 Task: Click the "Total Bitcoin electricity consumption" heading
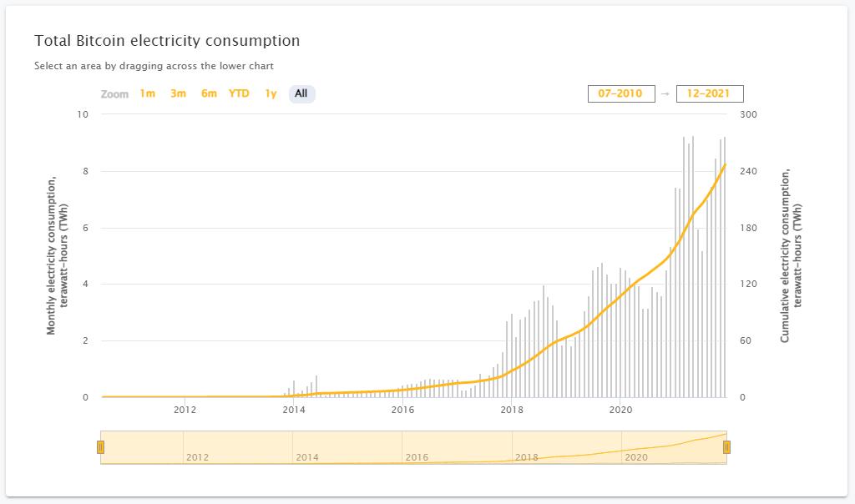click(167, 40)
